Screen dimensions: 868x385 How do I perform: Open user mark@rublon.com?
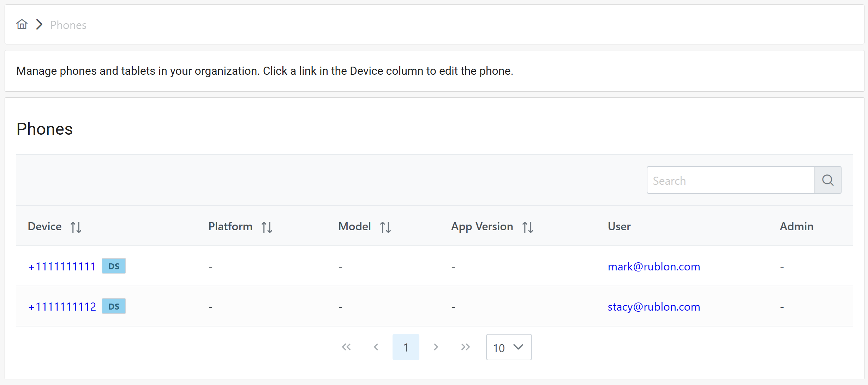[x=654, y=267]
